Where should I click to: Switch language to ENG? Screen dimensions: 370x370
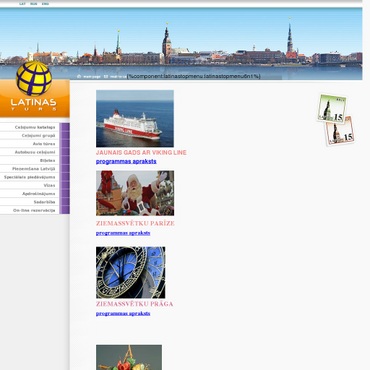pos(45,4)
